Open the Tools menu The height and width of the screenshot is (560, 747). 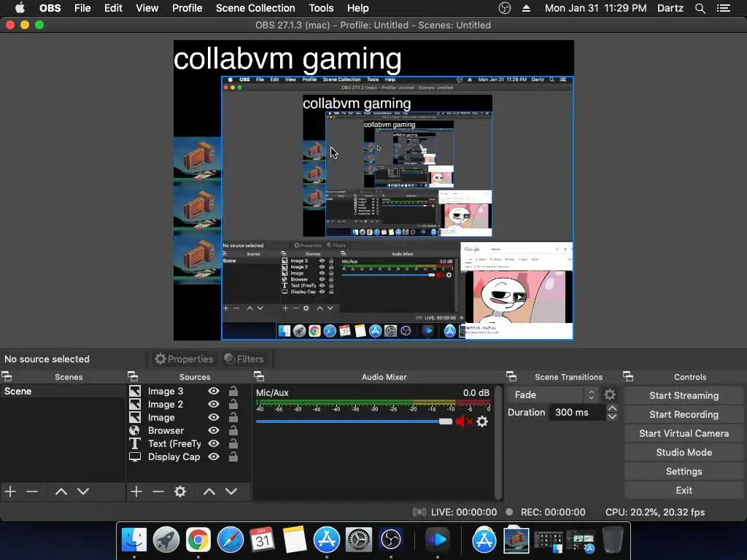(x=321, y=8)
